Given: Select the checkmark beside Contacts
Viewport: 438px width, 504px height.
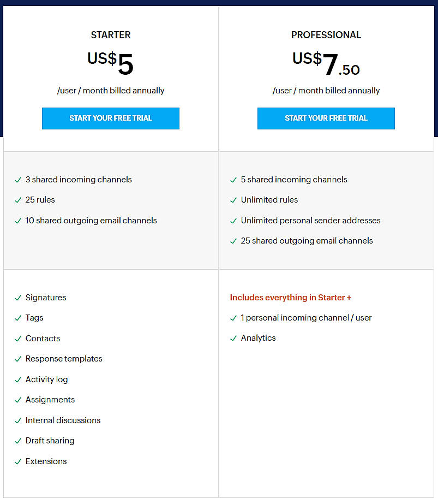Looking at the screenshot, I should tap(17, 339).
